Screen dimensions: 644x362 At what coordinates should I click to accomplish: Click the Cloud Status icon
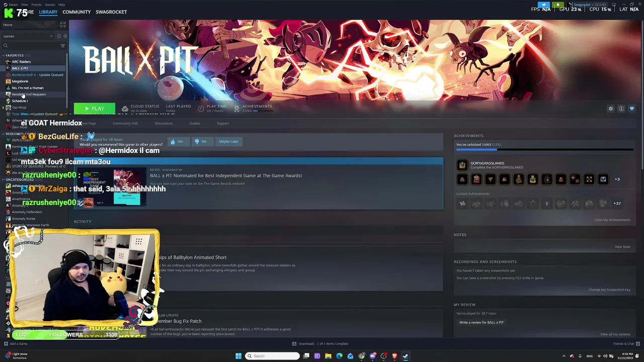coord(125,109)
